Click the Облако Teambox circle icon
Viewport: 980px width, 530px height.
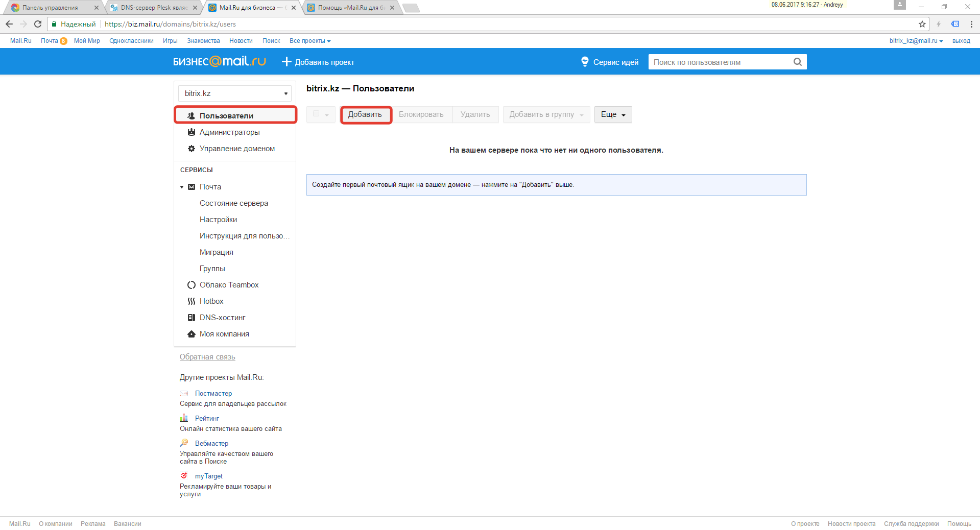pyautogui.click(x=191, y=285)
